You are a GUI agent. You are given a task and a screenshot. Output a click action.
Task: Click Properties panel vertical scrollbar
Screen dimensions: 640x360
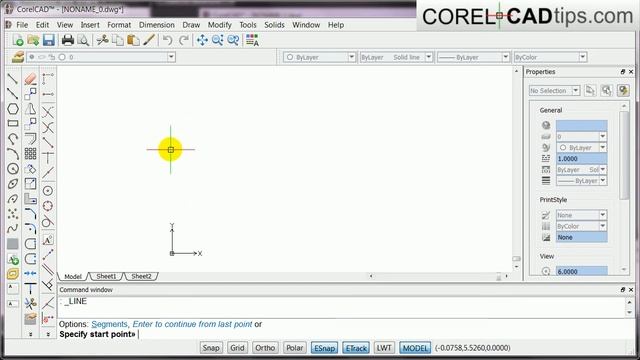tap(624, 188)
